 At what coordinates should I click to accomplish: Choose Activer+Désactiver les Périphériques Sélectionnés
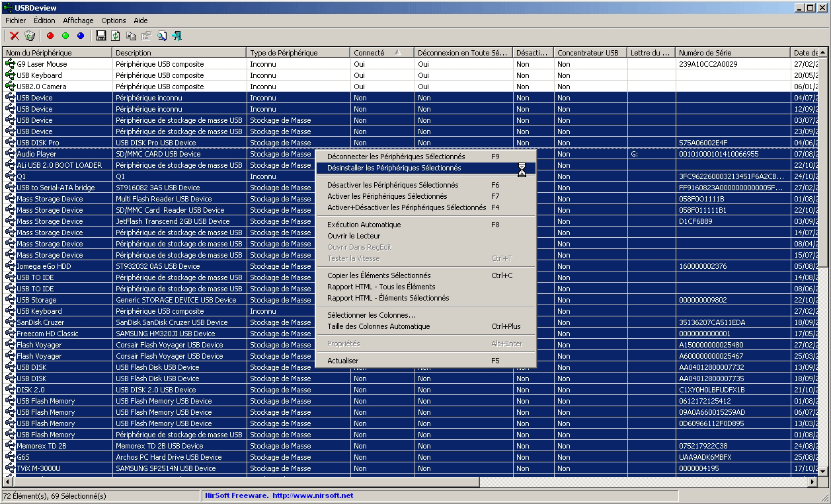[426, 208]
